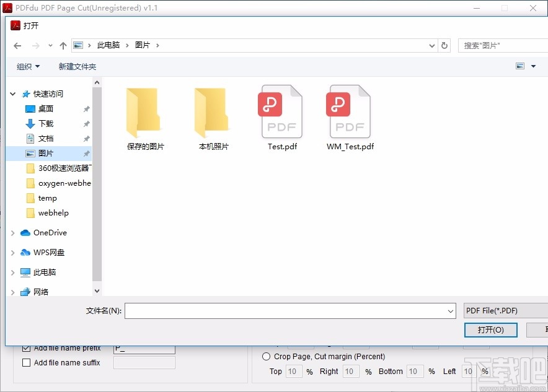Click the change view icon
This screenshot has width=548, height=392.
tap(519, 66)
